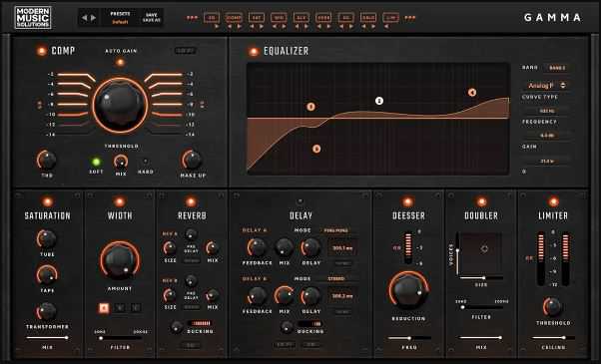The width and height of the screenshot is (601, 364).
Task: Click the large compressor Threshold knob
Action: 120,106
